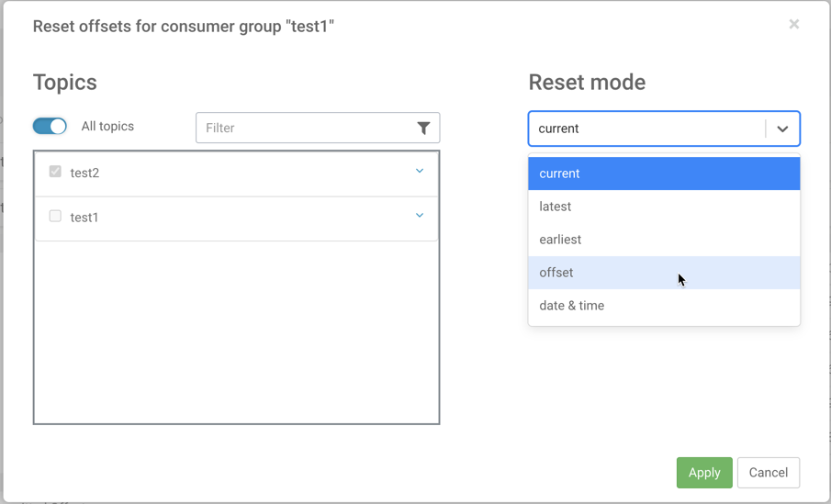Click the Cancel button
Viewport: 831px width, 504px height.
coord(768,473)
